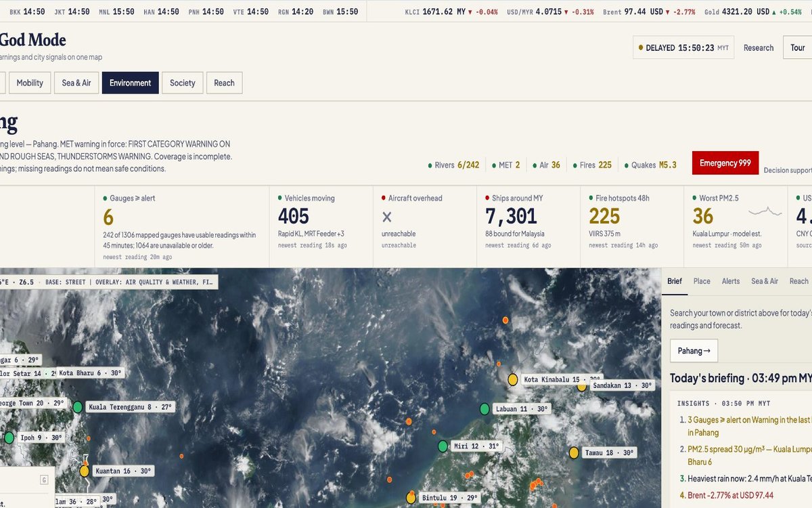The image size is (812, 508).
Task: Select the Brief tab in side panel
Action: point(675,281)
